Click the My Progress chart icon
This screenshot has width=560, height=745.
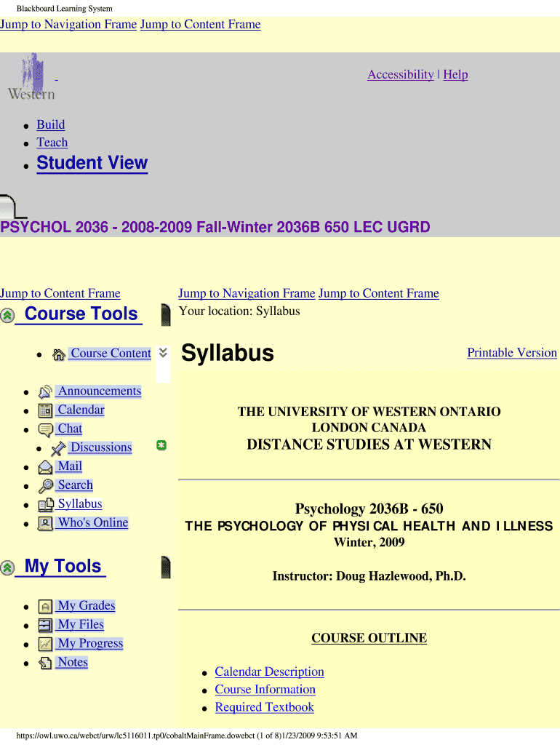pyautogui.click(x=45, y=644)
